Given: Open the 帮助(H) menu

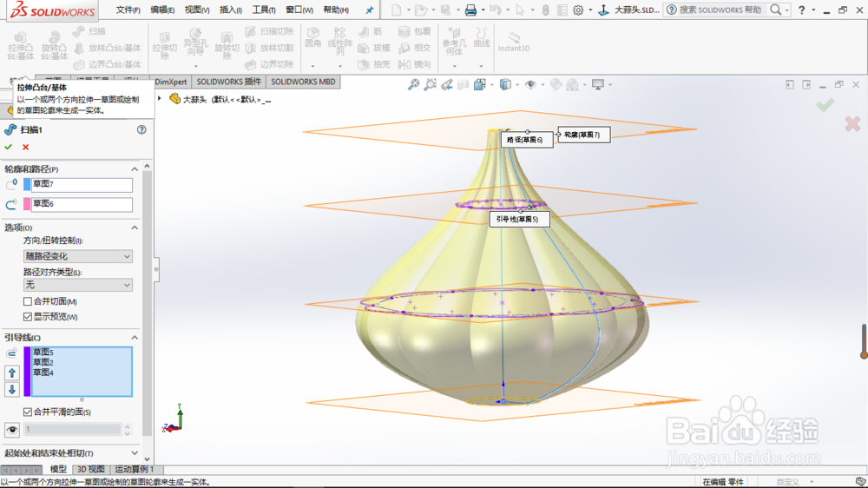Looking at the screenshot, I should click(x=335, y=10).
